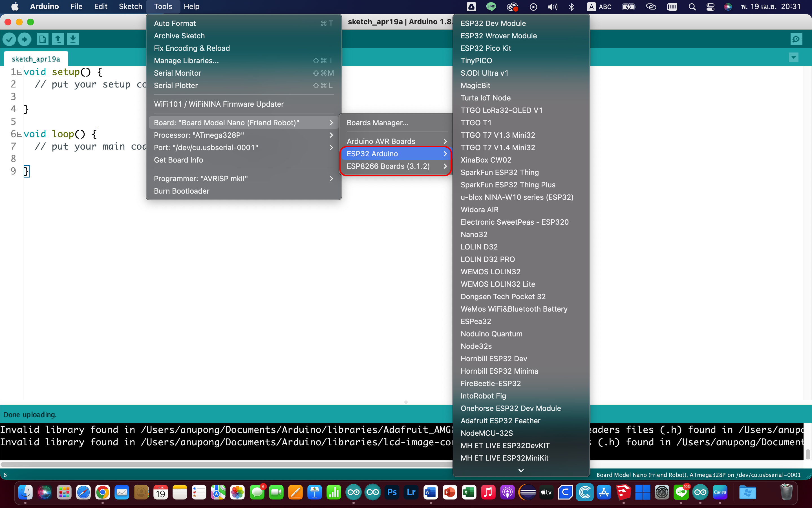Click the Verify checkmark toolbar icon
Screen dimensions: 812x508
(x=9, y=39)
